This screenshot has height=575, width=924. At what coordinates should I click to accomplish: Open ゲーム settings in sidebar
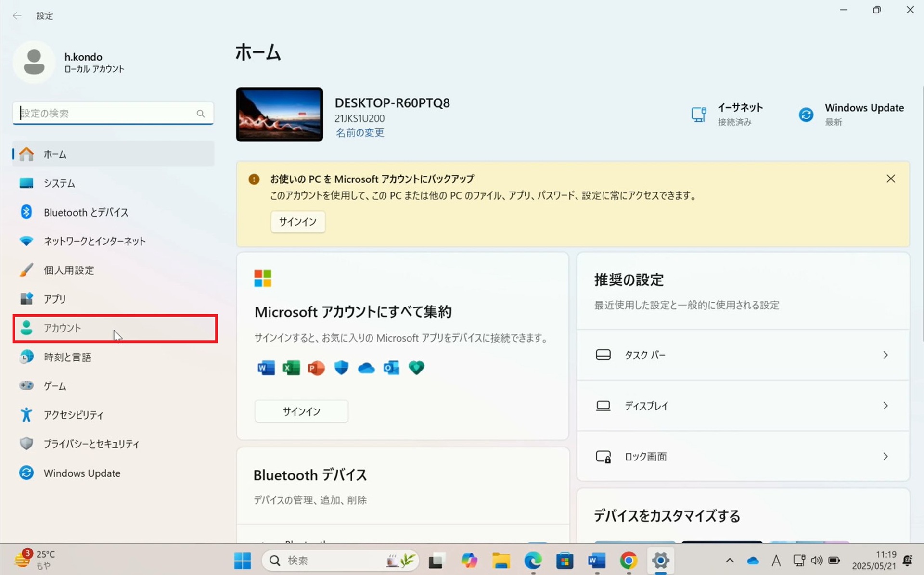(113, 386)
